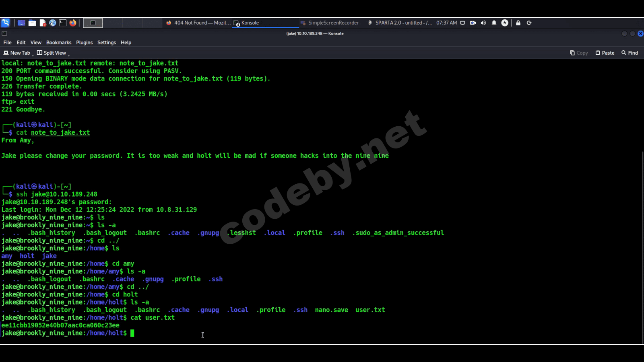
Task: Switch to the 404 Not Found Mozilla window
Action: click(x=198, y=23)
